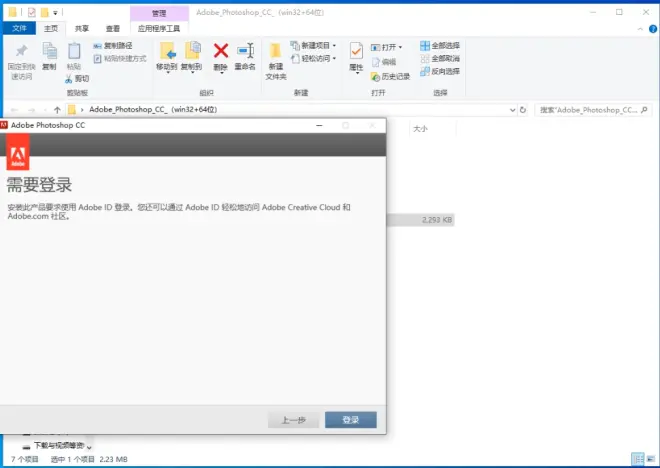
Task: Click Copy Path (复制路径)
Action: pyautogui.click(x=113, y=45)
